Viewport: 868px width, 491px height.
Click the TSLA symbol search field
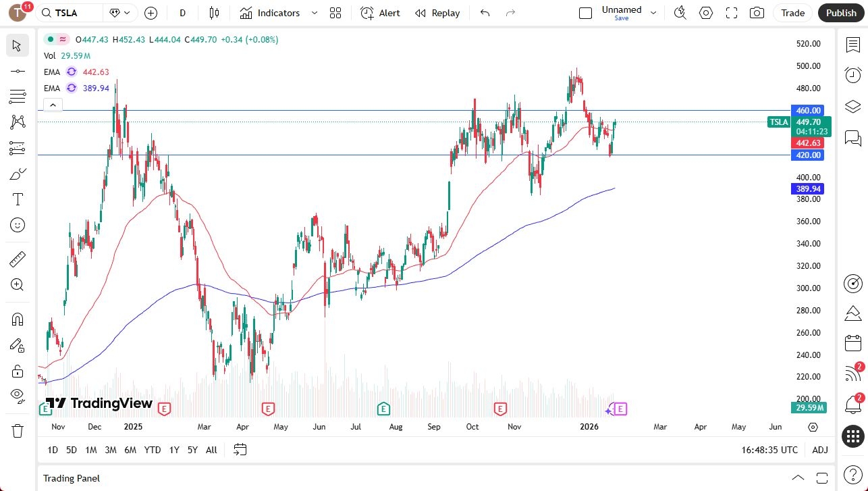tap(71, 13)
